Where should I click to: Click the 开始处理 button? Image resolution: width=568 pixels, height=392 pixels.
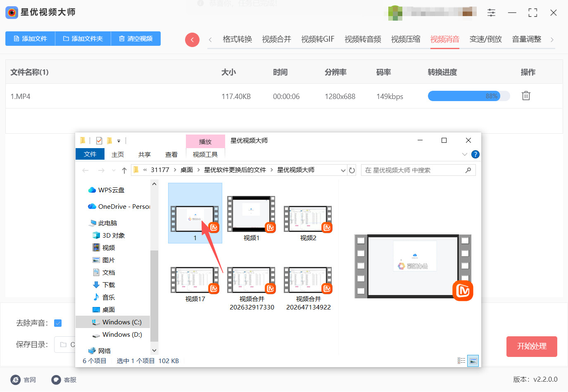coord(531,346)
